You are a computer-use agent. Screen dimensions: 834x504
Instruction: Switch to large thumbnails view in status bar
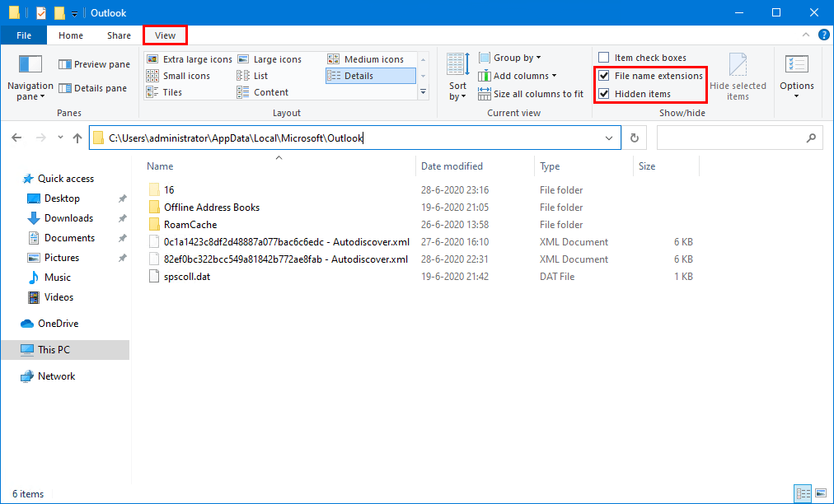820,493
